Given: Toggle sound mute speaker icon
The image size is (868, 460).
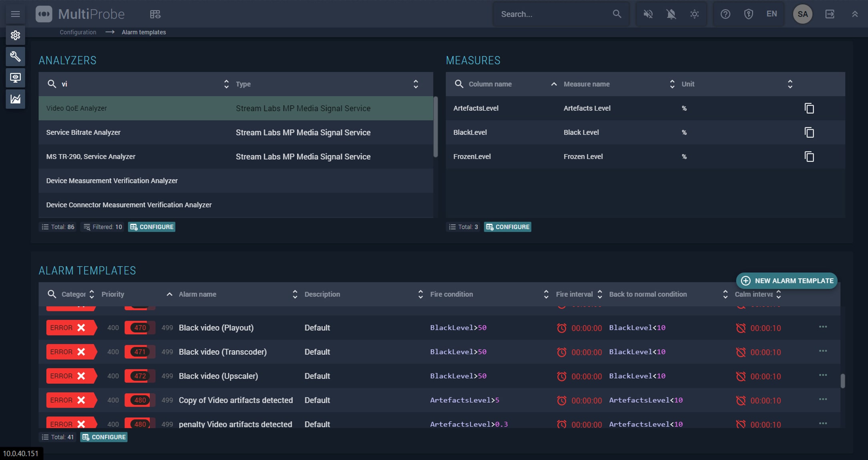Looking at the screenshot, I should (648, 14).
